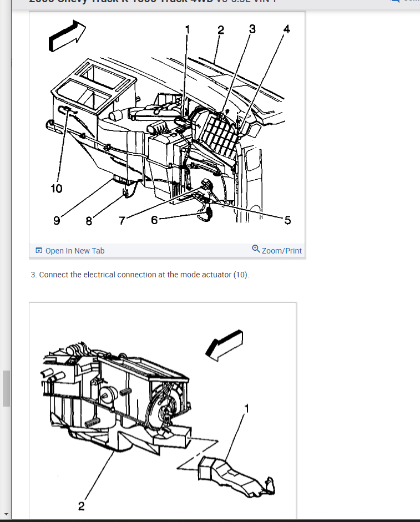Open In New Tab link text
The width and height of the screenshot is (420, 522).
pyautogui.click(x=75, y=251)
